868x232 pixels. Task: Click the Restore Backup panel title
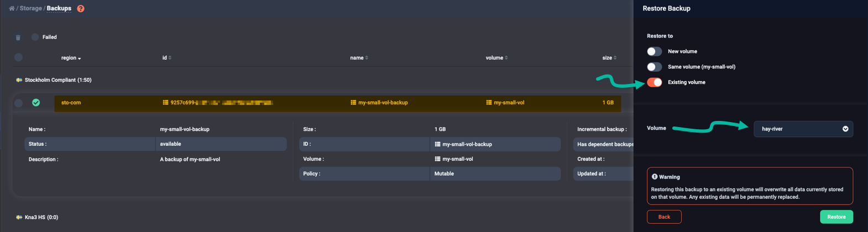tap(666, 9)
